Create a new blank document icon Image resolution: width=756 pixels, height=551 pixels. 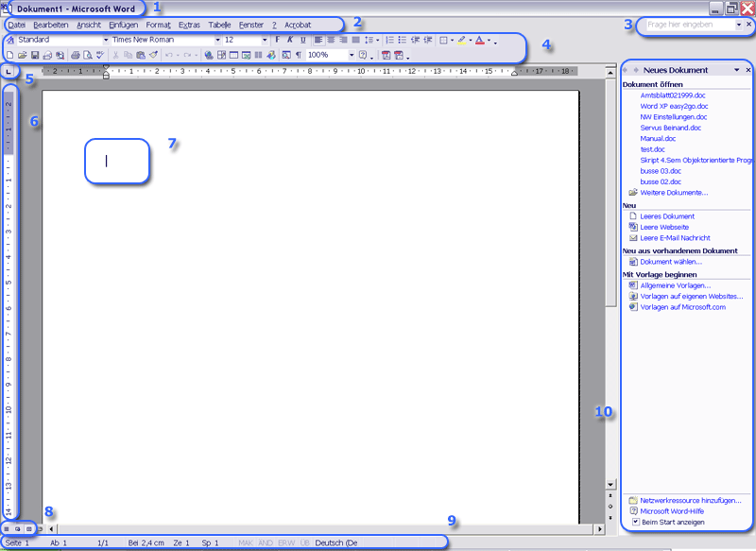click(9, 55)
